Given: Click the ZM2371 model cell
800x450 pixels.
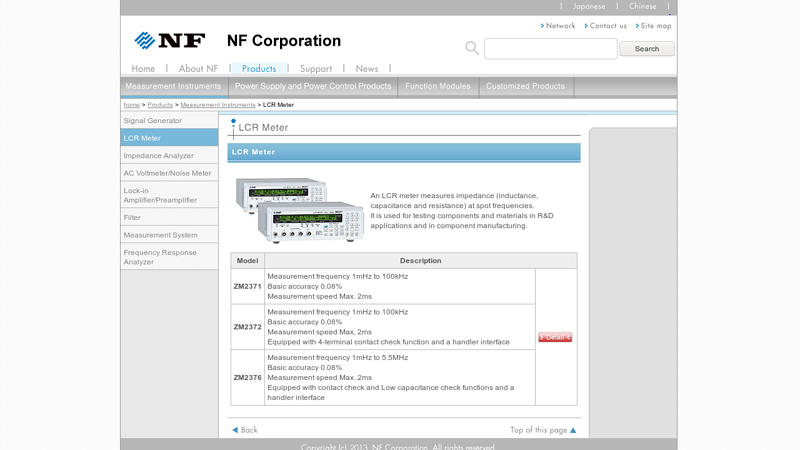Looking at the screenshot, I should 247,286.
